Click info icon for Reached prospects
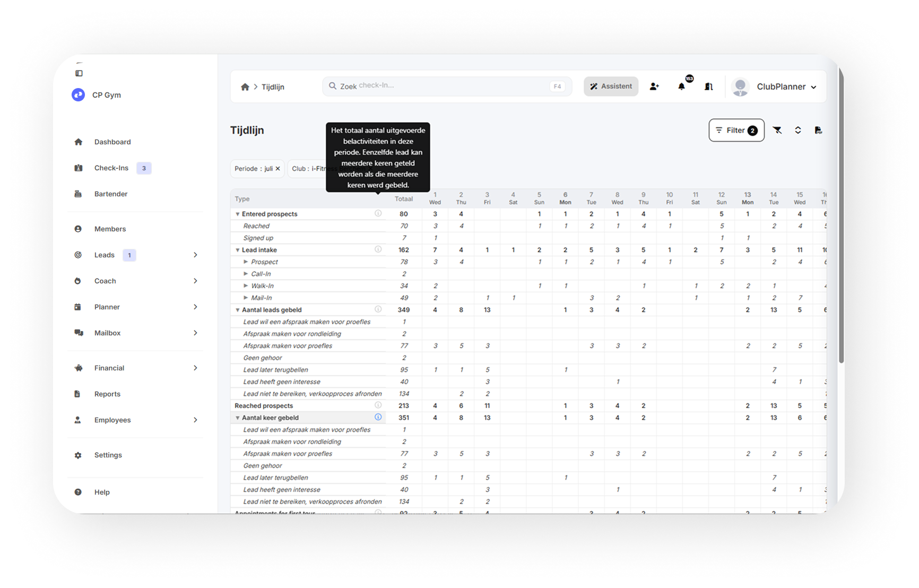 click(x=378, y=405)
